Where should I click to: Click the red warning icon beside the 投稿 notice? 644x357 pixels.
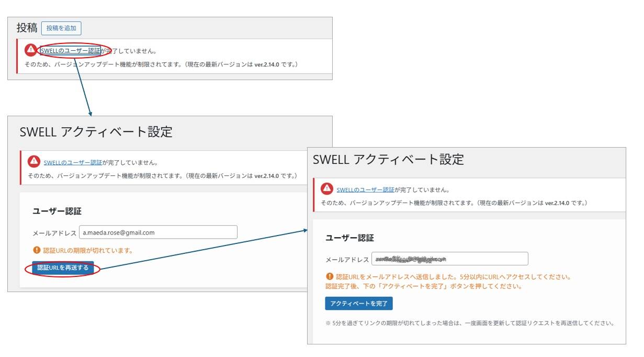(x=31, y=50)
